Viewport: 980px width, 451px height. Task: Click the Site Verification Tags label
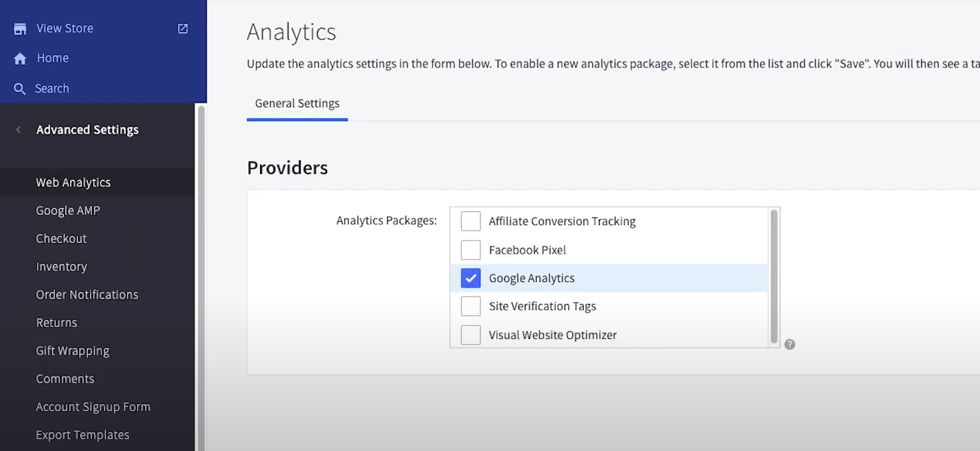click(x=542, y=306)
